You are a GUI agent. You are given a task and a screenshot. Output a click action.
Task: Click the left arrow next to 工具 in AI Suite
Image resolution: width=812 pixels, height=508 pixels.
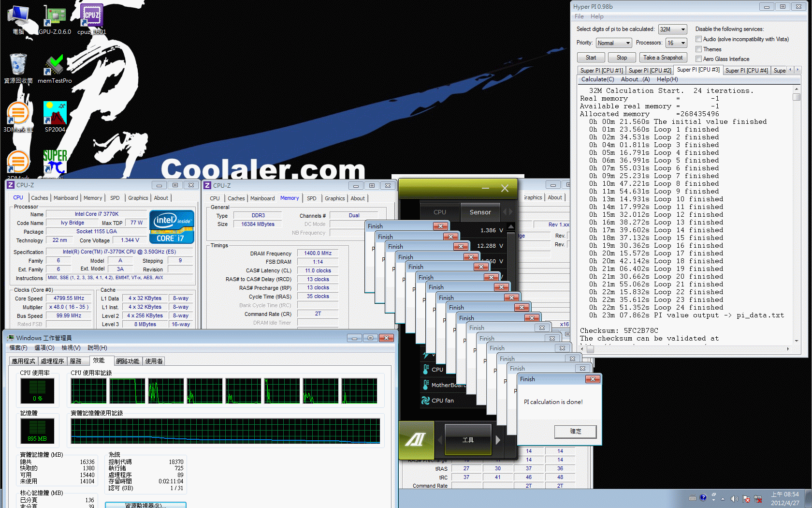[x=440, y=440]
